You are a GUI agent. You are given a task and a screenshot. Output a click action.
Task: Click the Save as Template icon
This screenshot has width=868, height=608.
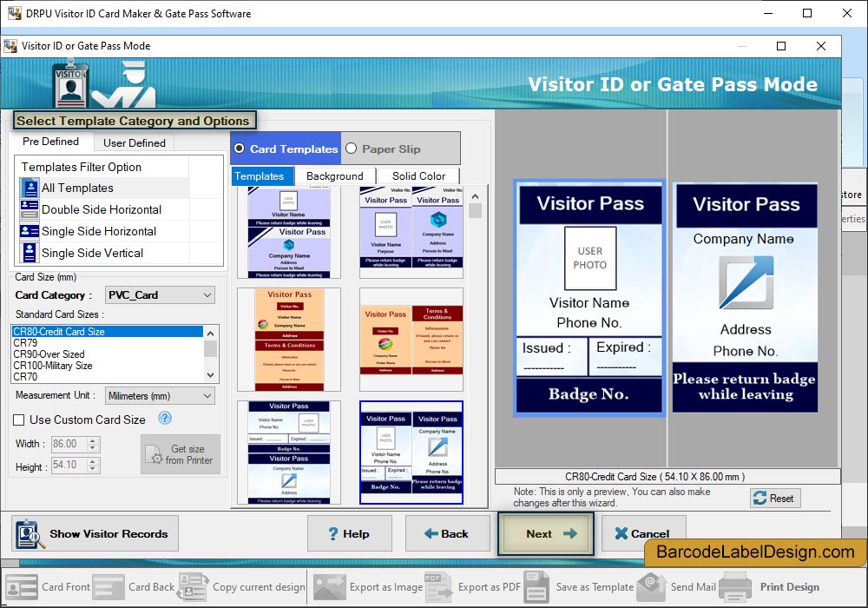point(536,587)
